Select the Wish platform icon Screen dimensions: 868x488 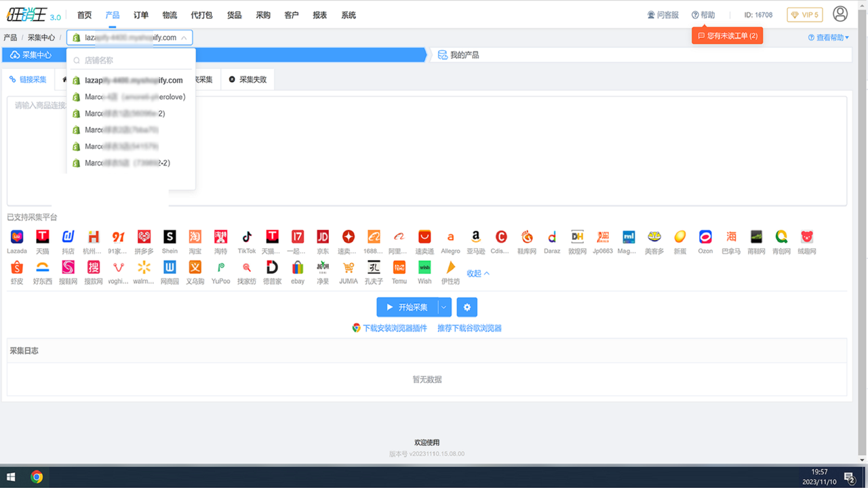point(425,267)
